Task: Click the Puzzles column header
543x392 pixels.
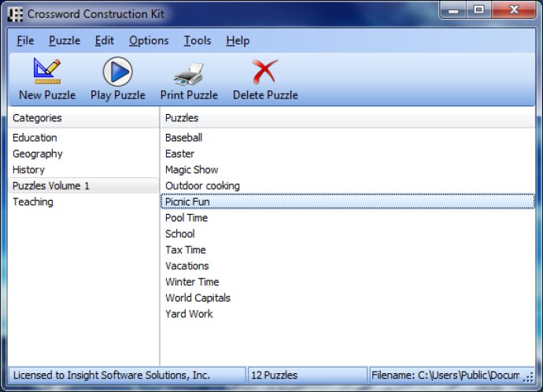Action: click(x=348, y=118)
